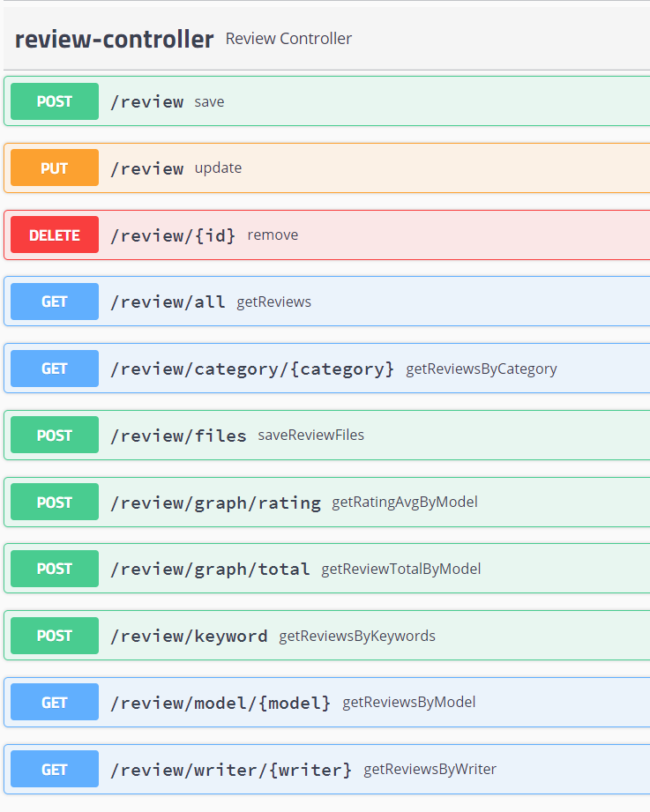Click the red DELETE badge on /review/{id}
Image resolution: width=650 pixels, height=812 pixels.
(54, 235)
